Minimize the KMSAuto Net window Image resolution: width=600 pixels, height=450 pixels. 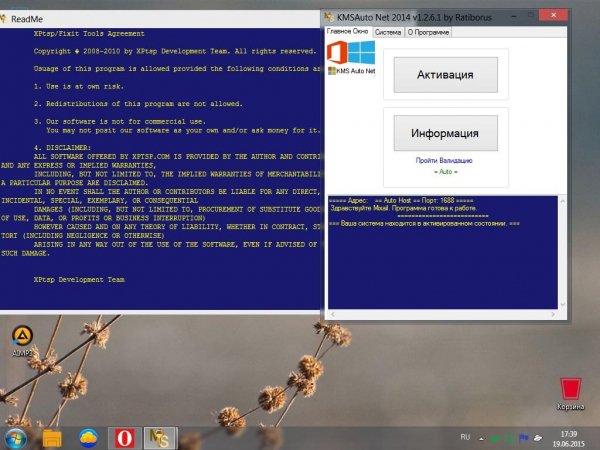point(514,16)
